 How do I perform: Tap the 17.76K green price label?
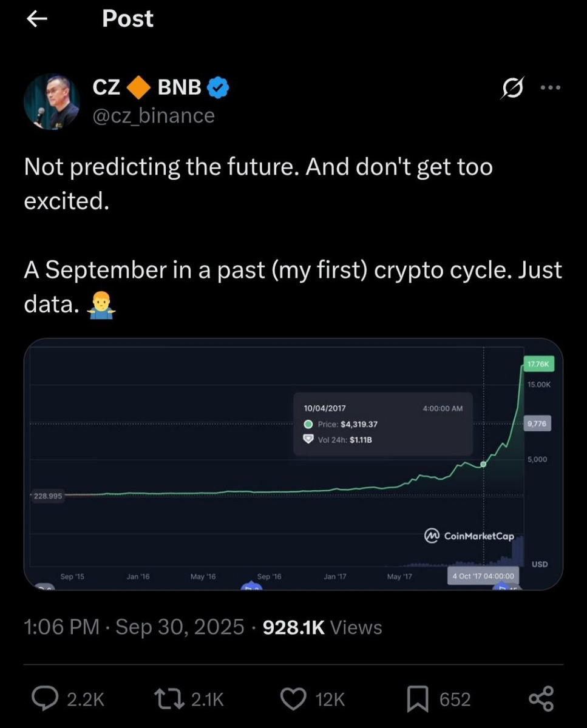(538, 365)
